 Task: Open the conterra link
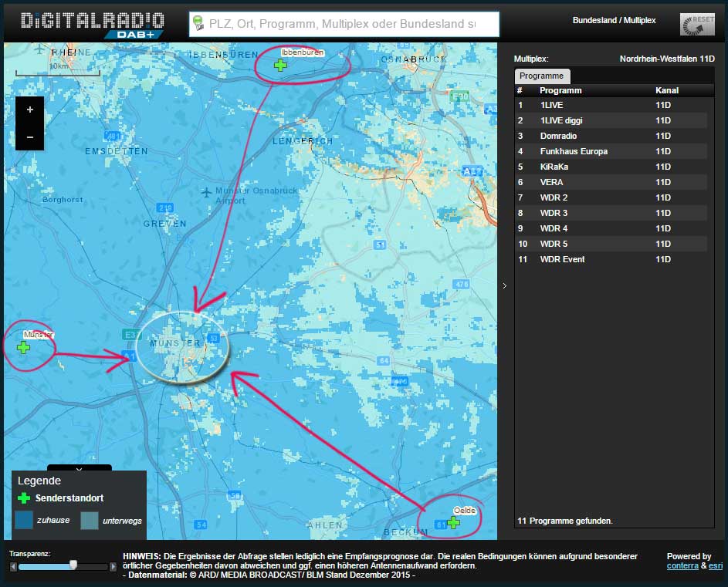coord(682,566)
